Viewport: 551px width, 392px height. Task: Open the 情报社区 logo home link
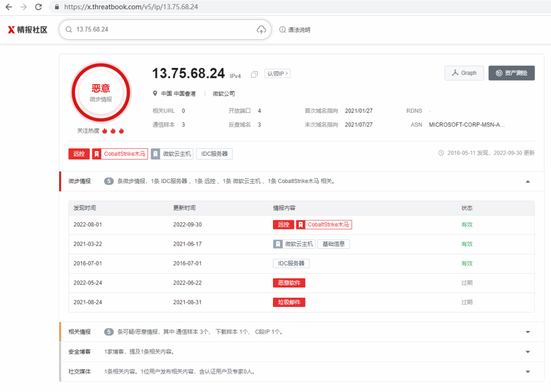pos(28,30)
